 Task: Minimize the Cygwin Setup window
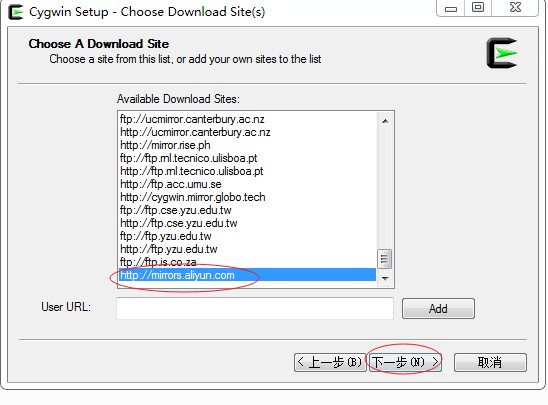(x=451, y=8)
